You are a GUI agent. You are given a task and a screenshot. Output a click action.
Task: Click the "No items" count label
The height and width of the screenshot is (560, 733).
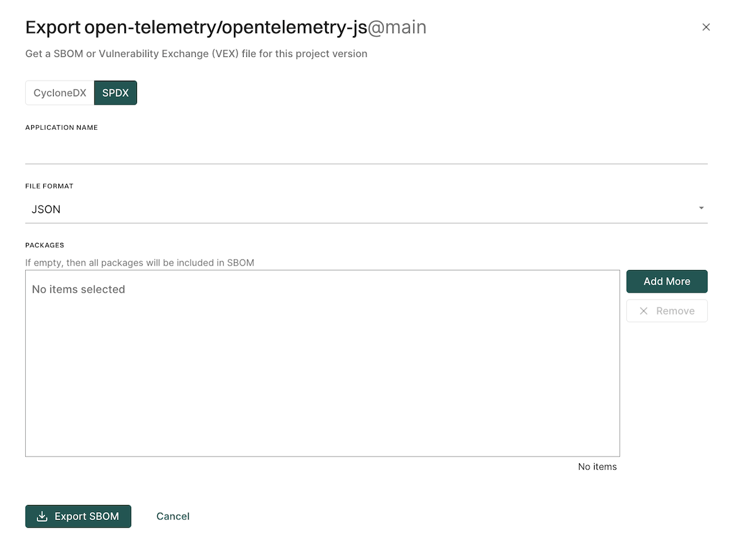click(x=597, y=467)
